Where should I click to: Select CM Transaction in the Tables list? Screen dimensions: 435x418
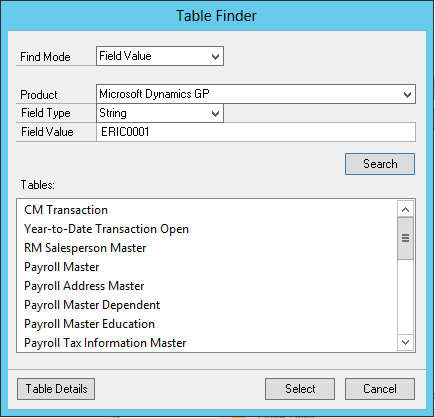pos(66,210)
